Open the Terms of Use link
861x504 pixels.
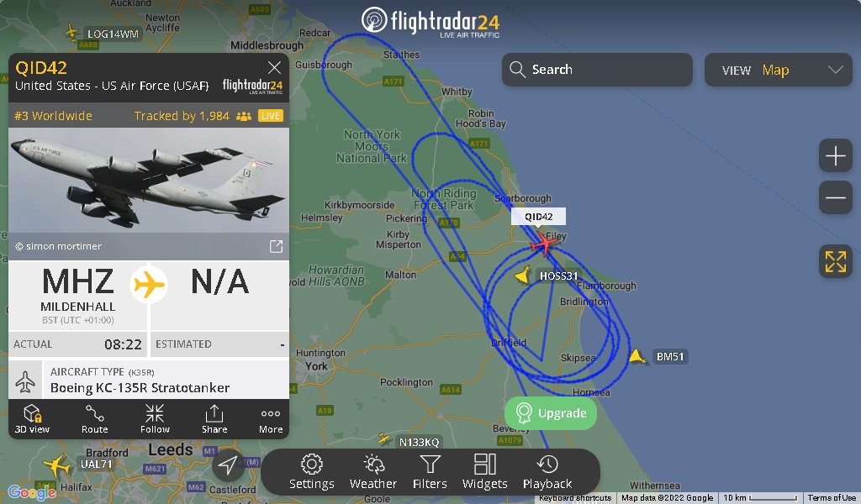[x=832, y=498]
